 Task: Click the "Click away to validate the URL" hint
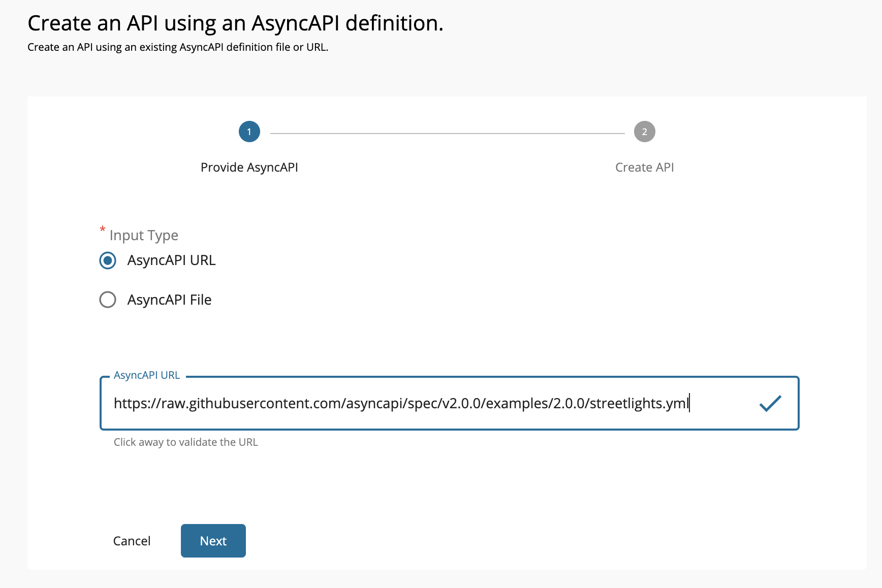coord(186,442)
